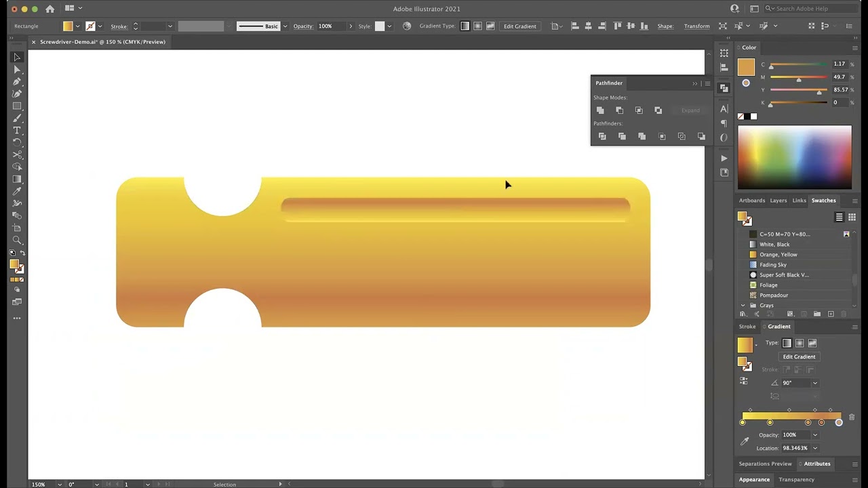The image size is (868, 488).
Task: Click the Transform link in control bar
Action: [x=696, y=26]
